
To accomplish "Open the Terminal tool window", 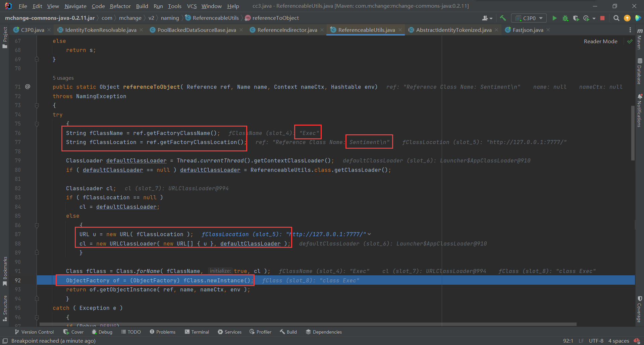I will coord(197,332).
